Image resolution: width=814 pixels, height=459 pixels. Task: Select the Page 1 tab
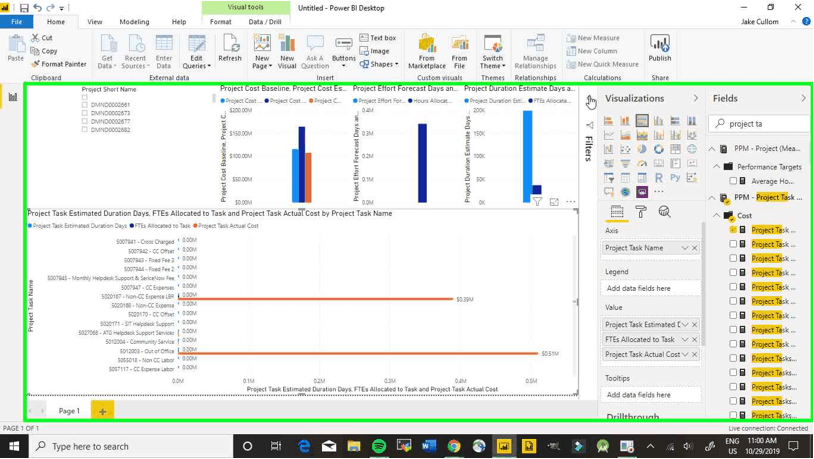pyautogui.click(x=69, y=411)
